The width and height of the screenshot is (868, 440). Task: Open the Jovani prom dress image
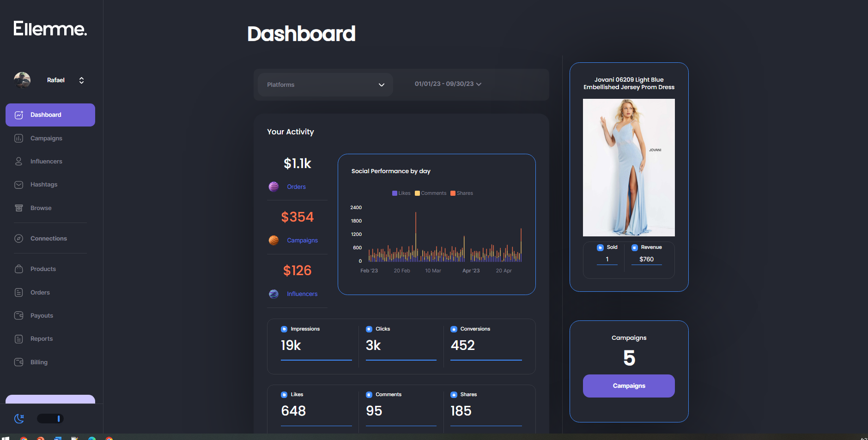click(628, 168)
